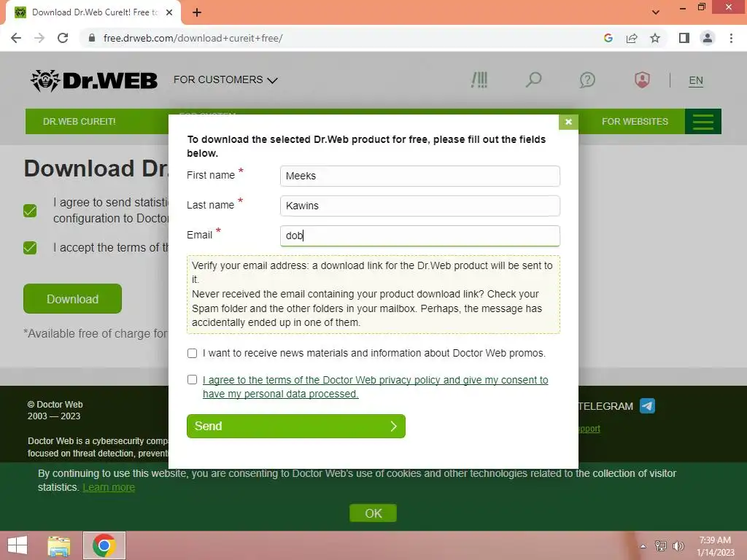Image resolution: width=747 pixels, height=560 pixels.
Task: Click the First name input field
Action: coord(419,176)
